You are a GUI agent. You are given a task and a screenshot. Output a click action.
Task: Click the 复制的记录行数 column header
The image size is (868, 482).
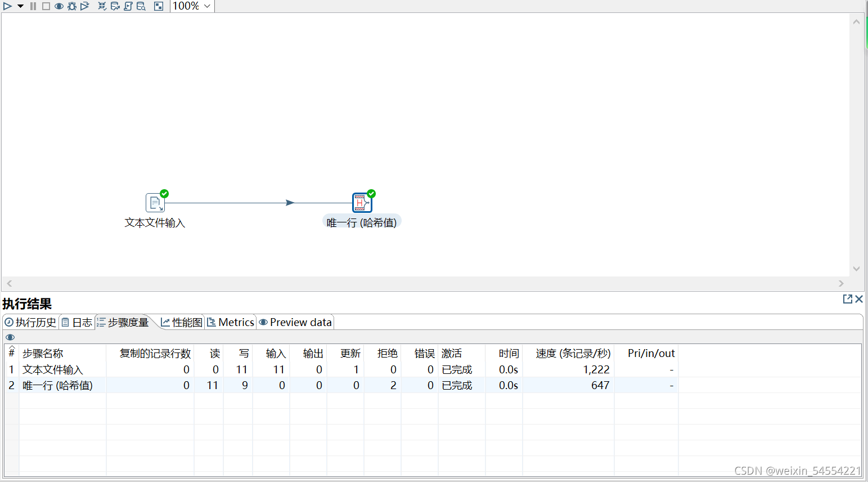tap(150, 354)
